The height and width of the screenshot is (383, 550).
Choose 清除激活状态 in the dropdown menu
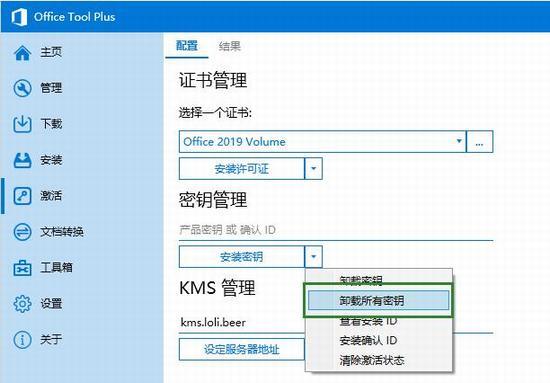coord(379,360)
